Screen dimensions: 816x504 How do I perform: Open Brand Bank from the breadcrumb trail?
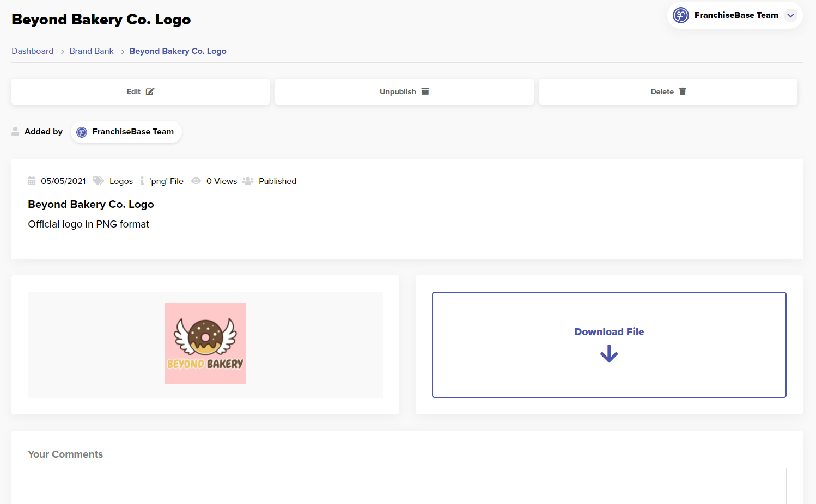[91, 51]
